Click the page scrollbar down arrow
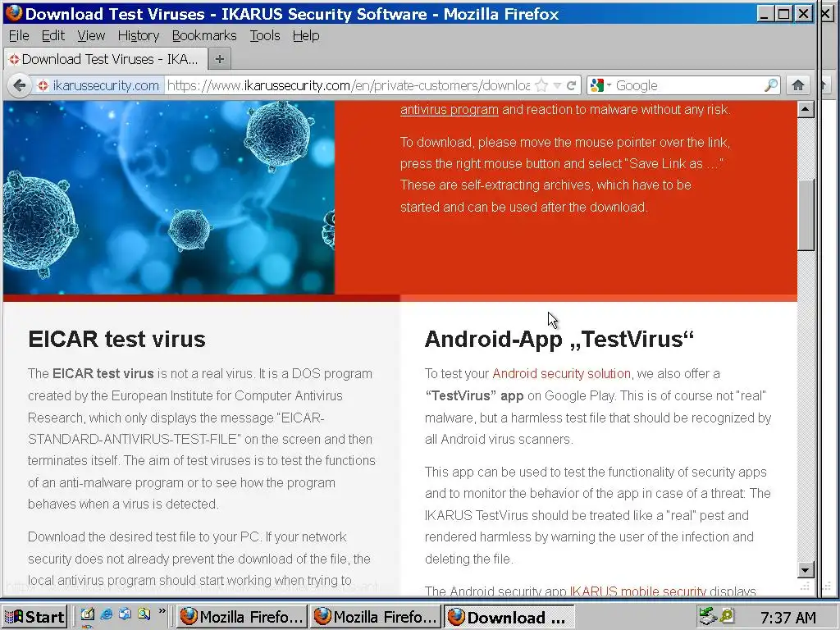Image resolution: width=840 pixels, height=630 pixels. point(806,569)
